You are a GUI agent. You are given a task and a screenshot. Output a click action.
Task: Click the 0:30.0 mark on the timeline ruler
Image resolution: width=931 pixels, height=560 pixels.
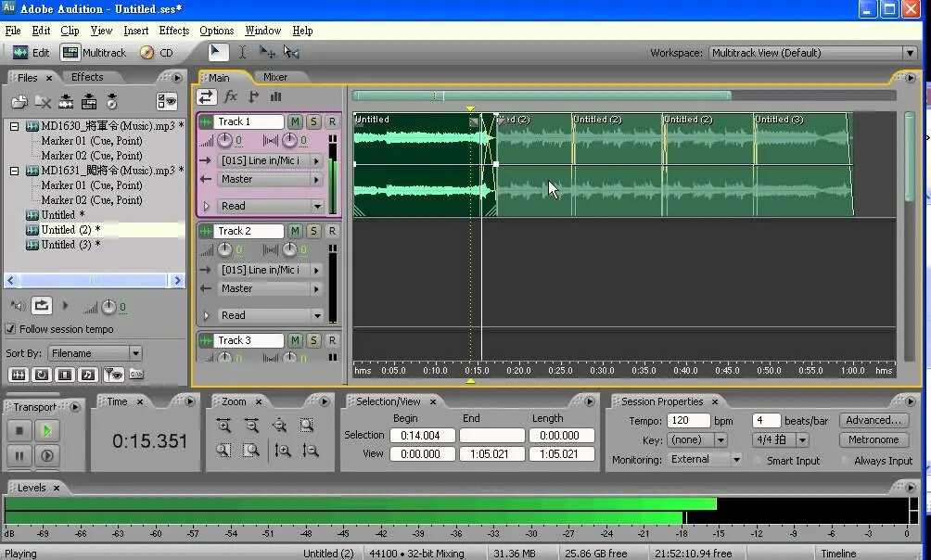(x=602, y=371)
